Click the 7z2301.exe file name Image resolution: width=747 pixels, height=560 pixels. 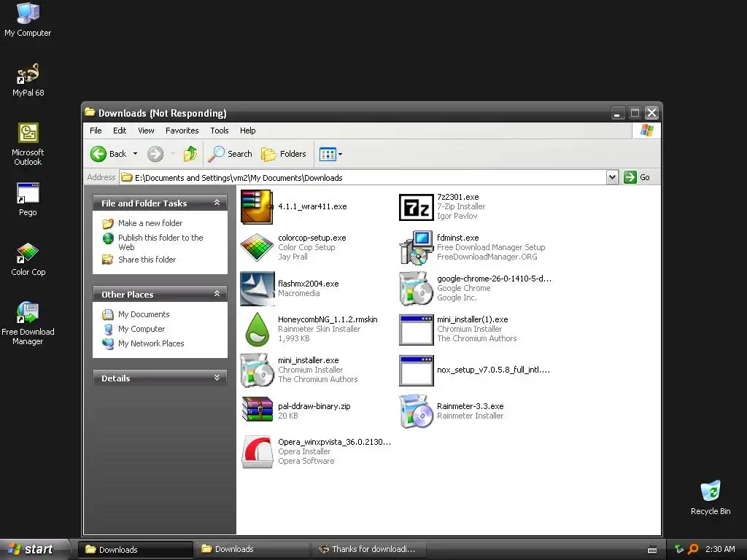(458, 197)
